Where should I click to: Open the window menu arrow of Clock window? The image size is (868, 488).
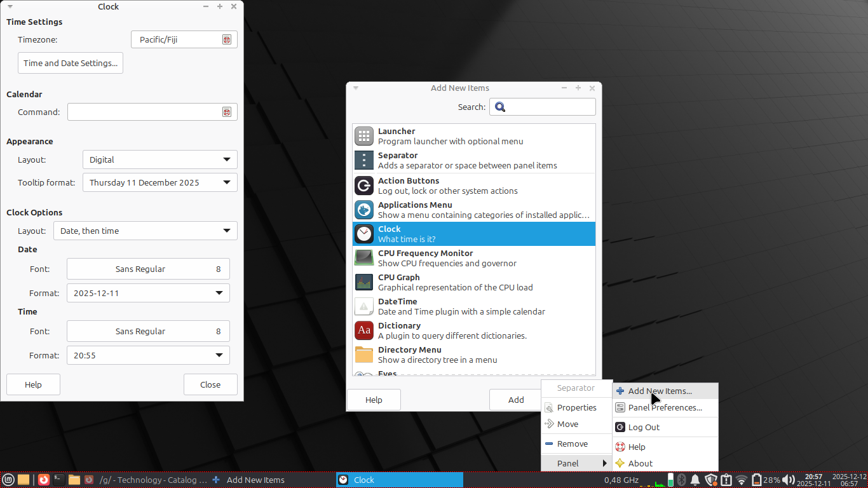tap(10, 6)
